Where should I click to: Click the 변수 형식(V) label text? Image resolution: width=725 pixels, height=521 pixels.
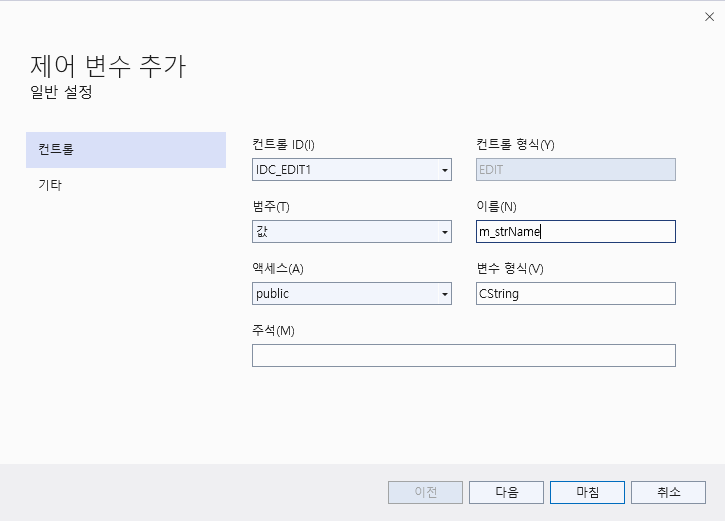click(x=510, y=268)
